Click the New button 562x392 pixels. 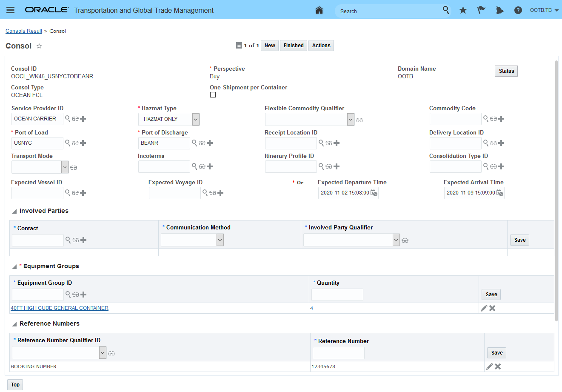point(270,46)
